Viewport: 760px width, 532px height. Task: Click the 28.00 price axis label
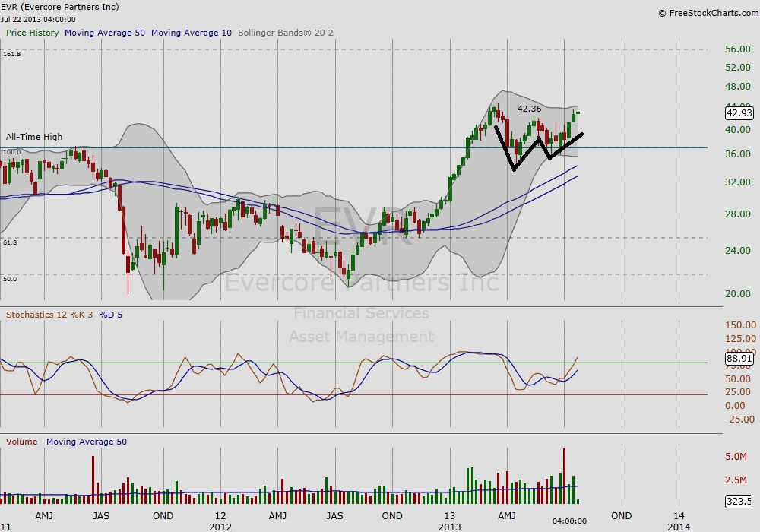(738, 214)
